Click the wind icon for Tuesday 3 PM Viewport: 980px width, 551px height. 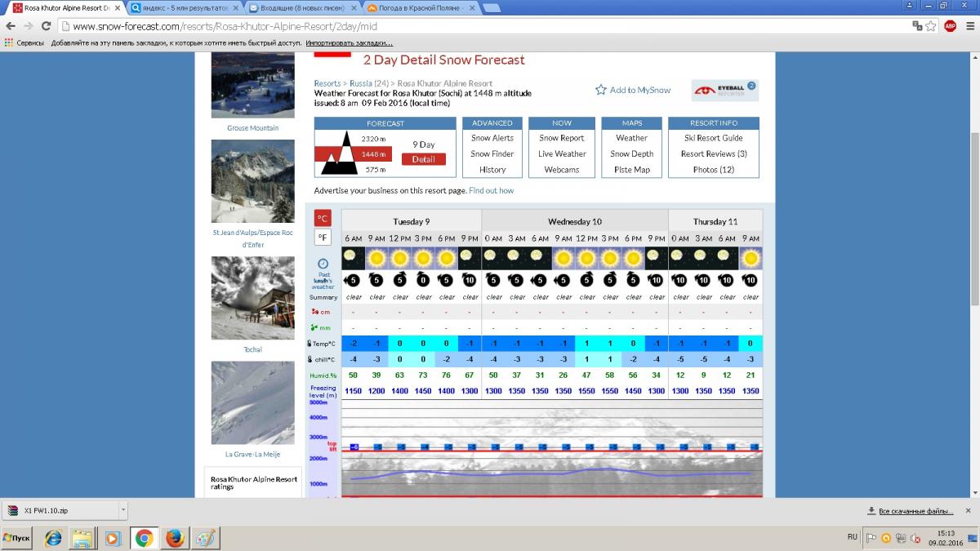423,280
